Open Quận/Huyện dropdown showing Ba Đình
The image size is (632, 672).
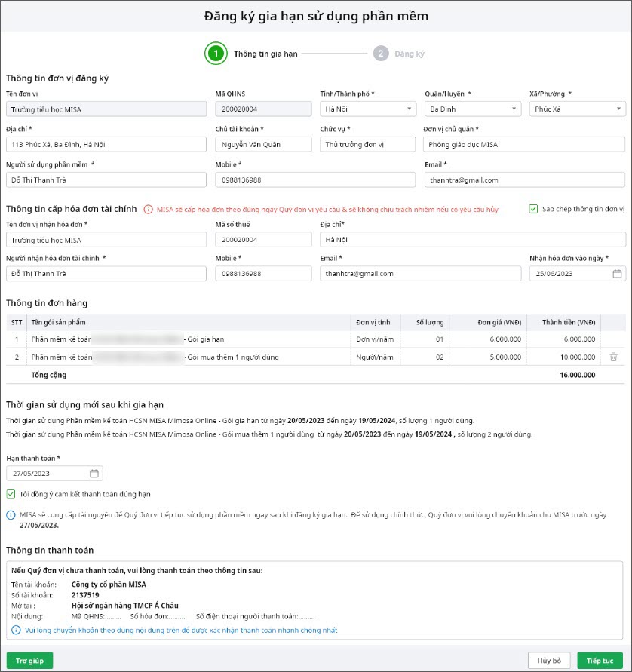473,109
